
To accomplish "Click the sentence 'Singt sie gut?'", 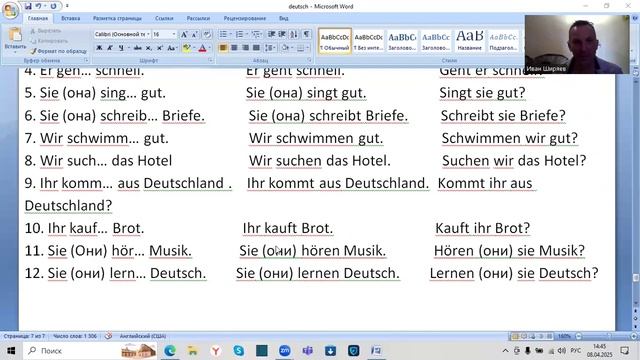I will pyautogui.click(x=482, y=93).
